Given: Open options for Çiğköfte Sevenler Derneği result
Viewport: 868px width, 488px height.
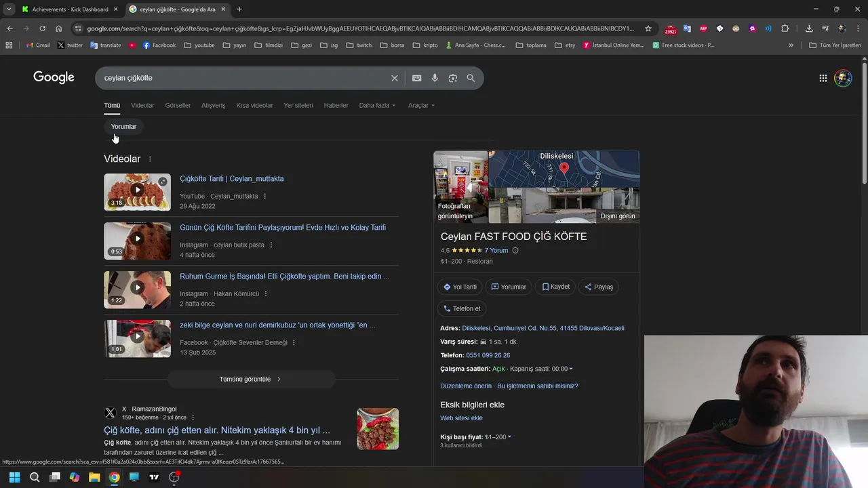Looking at the screenshot, I should point(294,343).
